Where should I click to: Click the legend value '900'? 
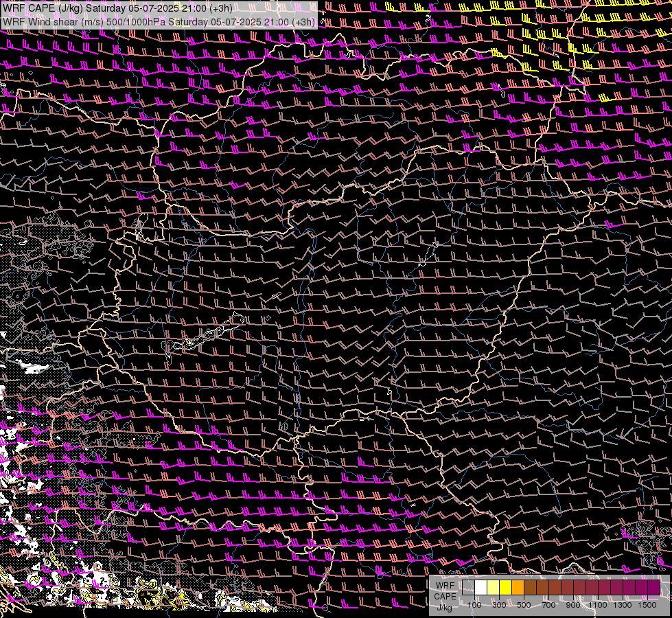pos(573,605)
